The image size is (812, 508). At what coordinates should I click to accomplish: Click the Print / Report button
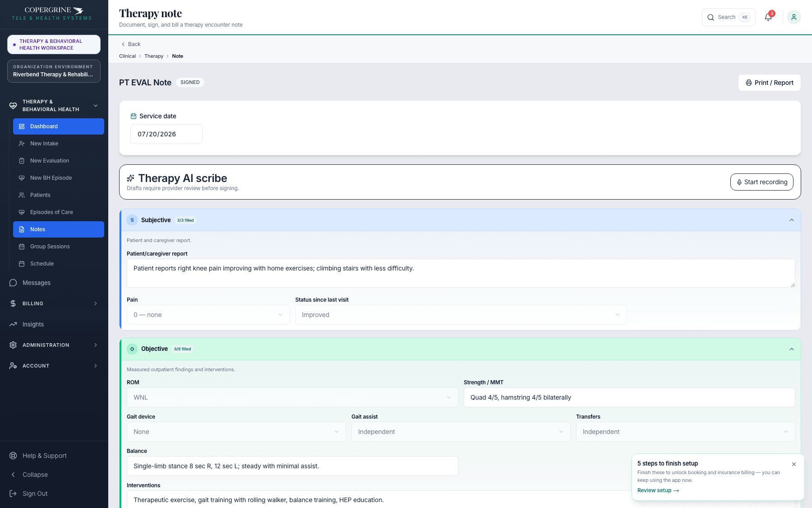click(x=770, y=83)
